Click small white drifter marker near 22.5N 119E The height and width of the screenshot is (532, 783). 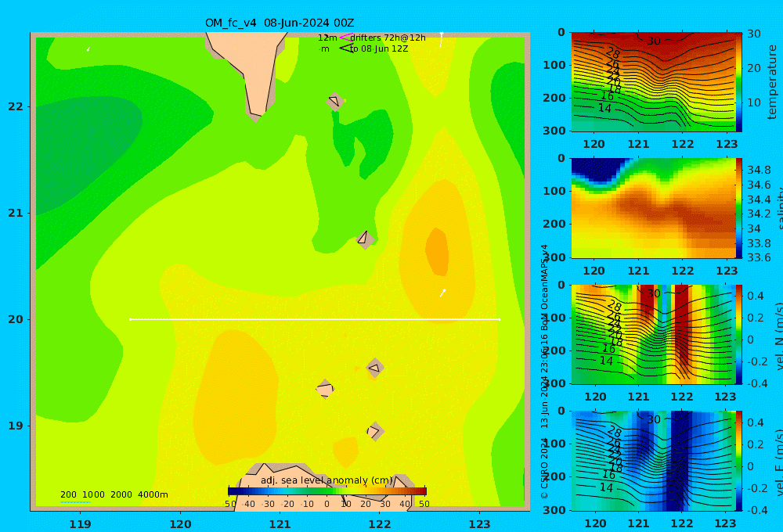88,49
